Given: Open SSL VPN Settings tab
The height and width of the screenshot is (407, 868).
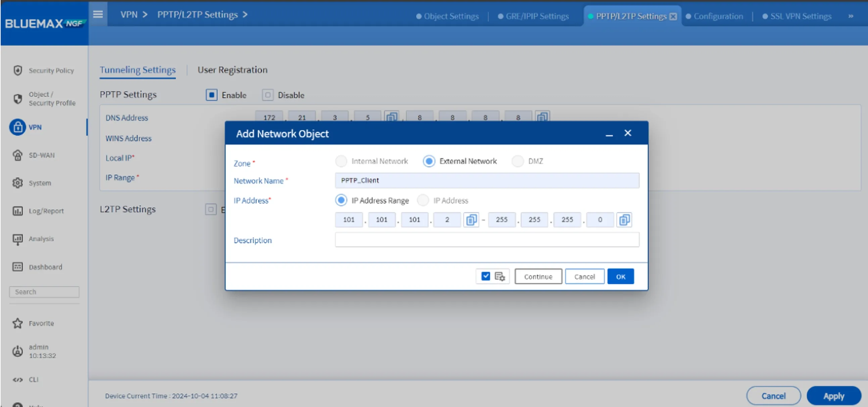Looking at the screenshot, I should point(797,16).
